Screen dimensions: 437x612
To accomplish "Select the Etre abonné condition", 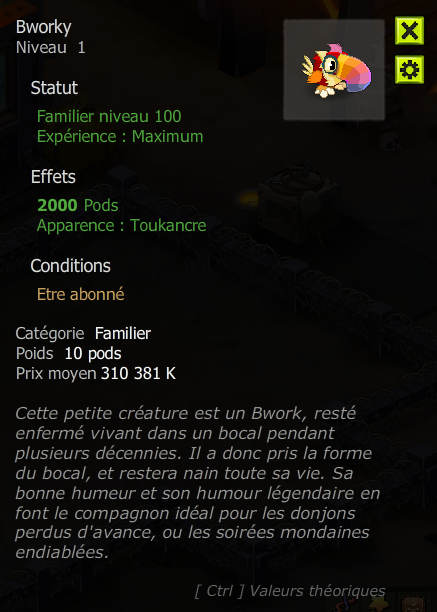I will pyautogui.click(x=81, y=294).
